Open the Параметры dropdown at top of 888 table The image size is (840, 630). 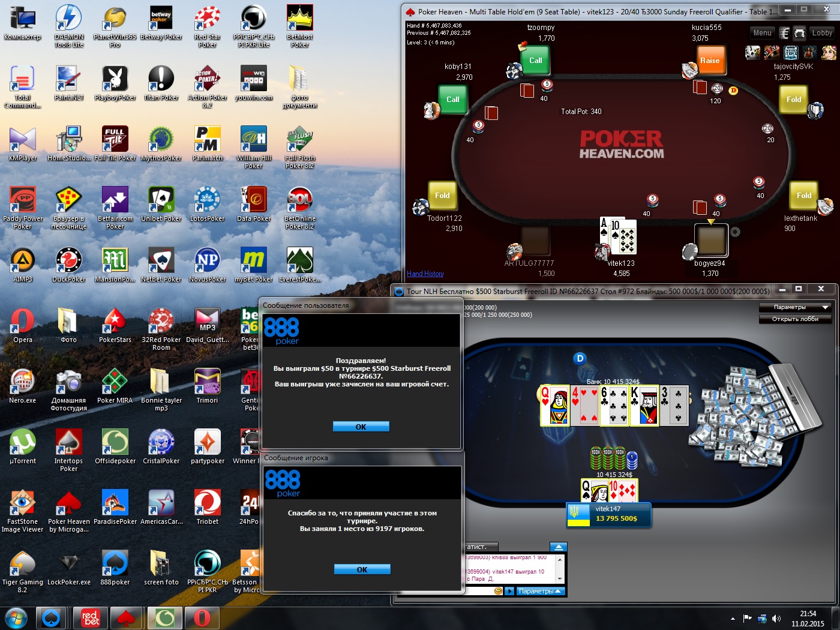[795, 307]
